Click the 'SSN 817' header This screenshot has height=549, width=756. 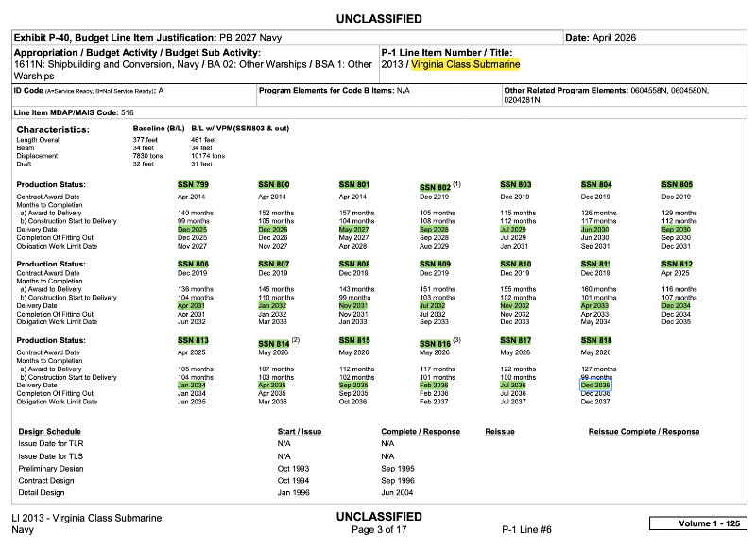[x=515, y=340]
